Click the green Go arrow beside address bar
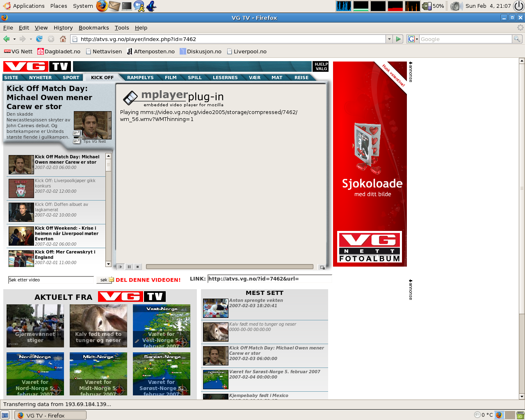The width and height of the screenshot is (525, 420). coord(398,39)
